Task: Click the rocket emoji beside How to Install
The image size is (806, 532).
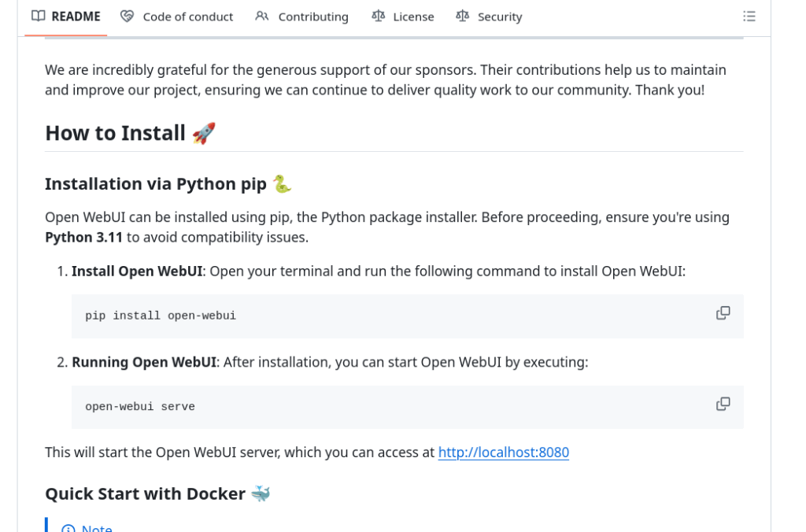Action: [204, 133]
